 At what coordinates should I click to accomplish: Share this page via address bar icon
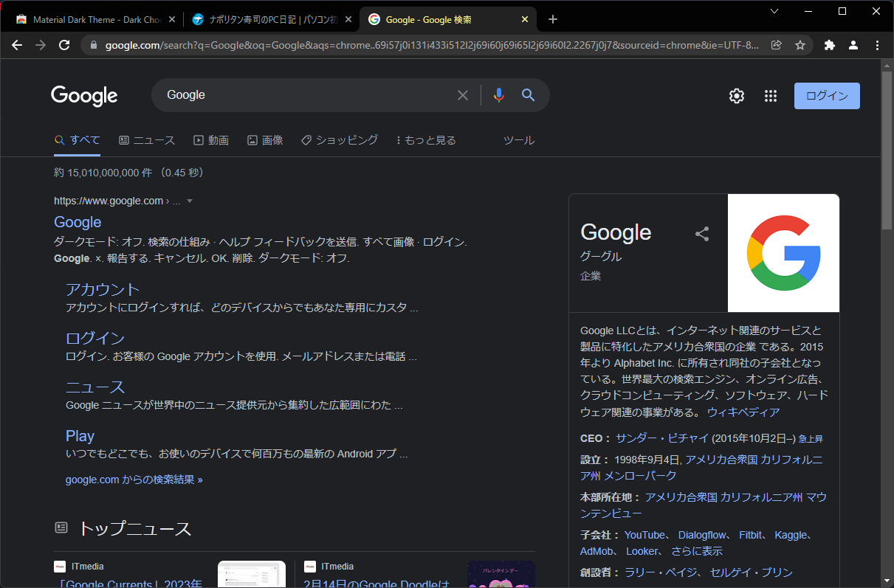coord(776,45)
